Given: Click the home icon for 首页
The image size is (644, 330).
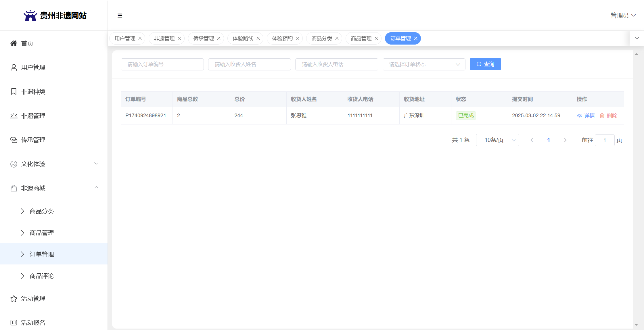Looking at the screenshot, I should click(x=14, y=43).
